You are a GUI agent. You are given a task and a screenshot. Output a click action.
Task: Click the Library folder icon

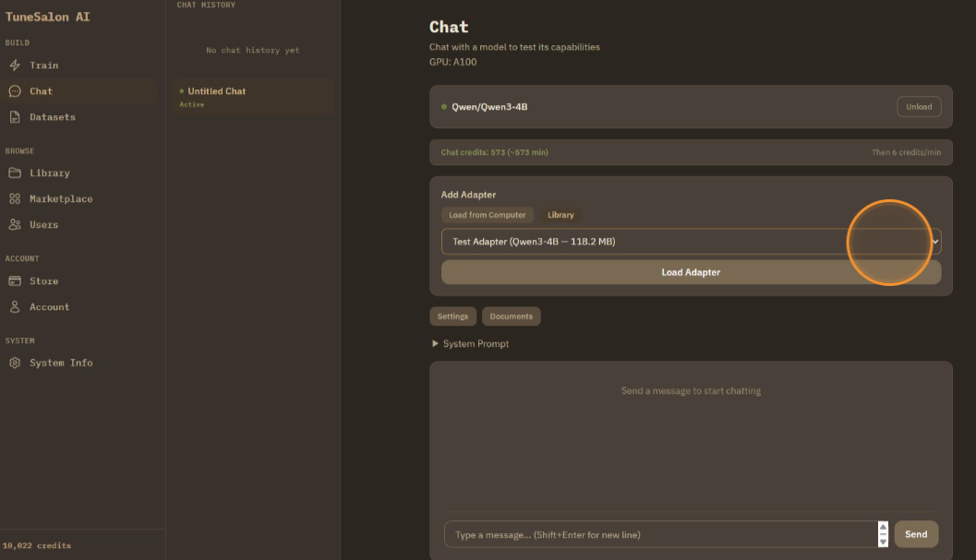(x=15, y=173)
